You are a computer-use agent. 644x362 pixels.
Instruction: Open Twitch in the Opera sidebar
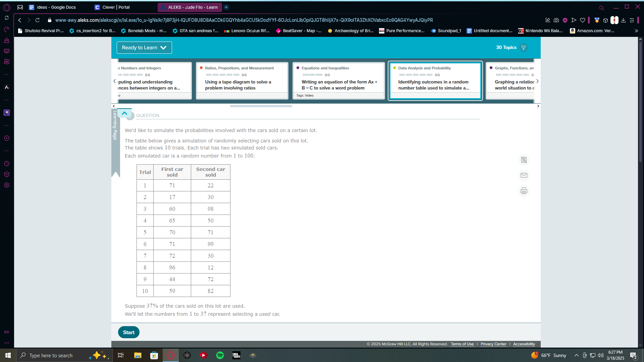(7, 113)
